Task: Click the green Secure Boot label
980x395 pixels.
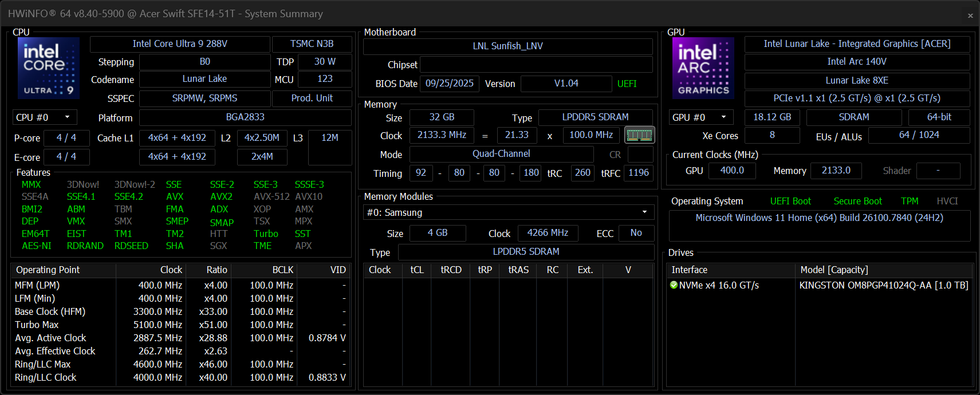Action: pyautogui.click(x=858, y=202)
